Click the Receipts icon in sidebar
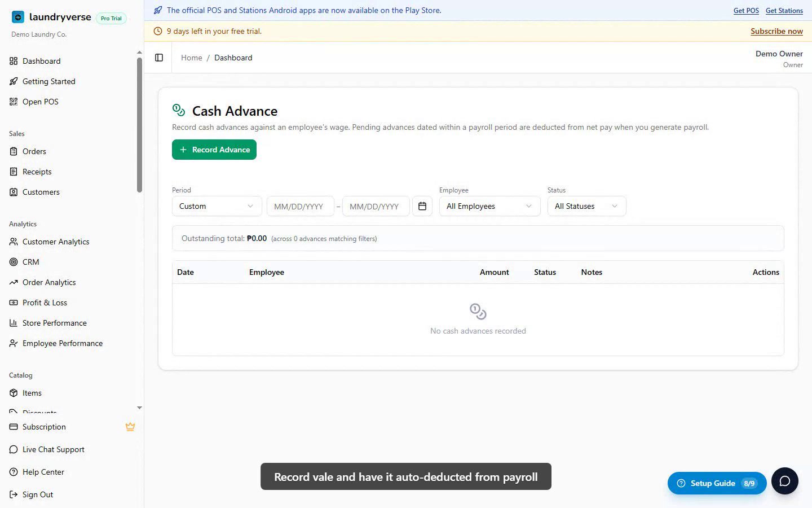 pos(14,172)
